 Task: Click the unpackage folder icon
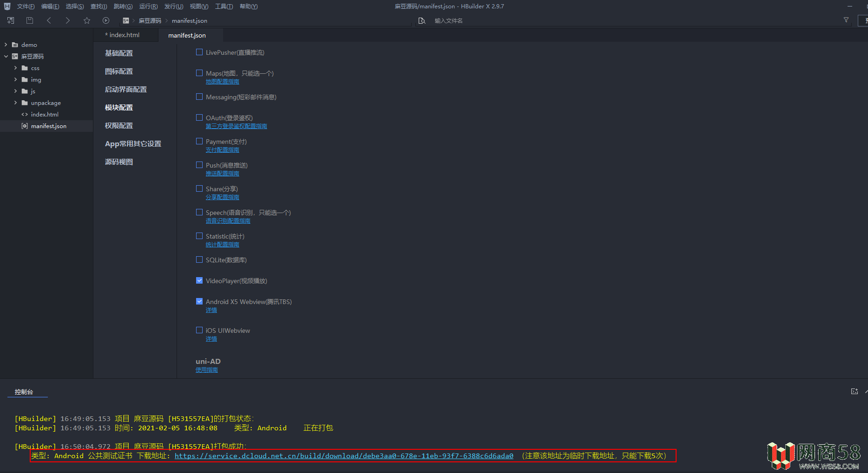25,103
